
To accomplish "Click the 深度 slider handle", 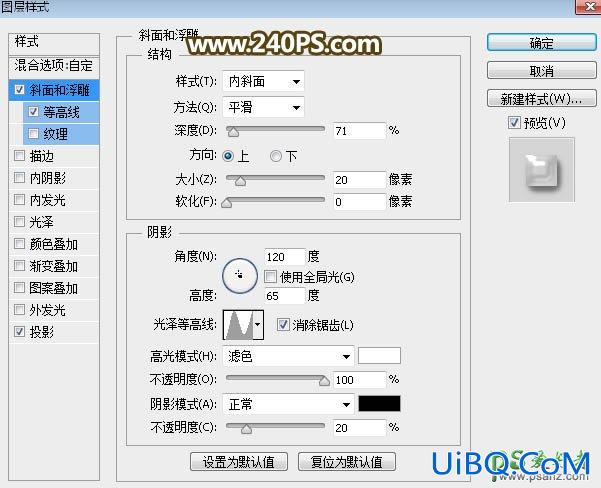I will point(233,132).
